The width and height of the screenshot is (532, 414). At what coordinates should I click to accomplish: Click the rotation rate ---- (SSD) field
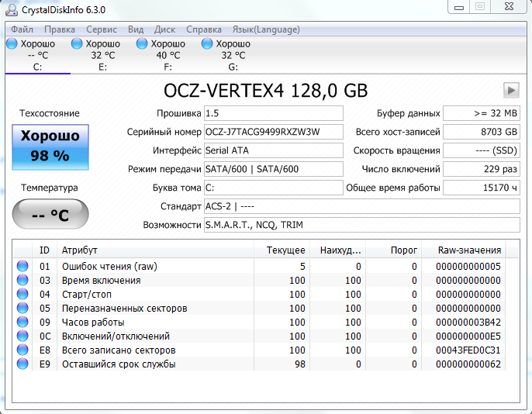tap(482, 150)
